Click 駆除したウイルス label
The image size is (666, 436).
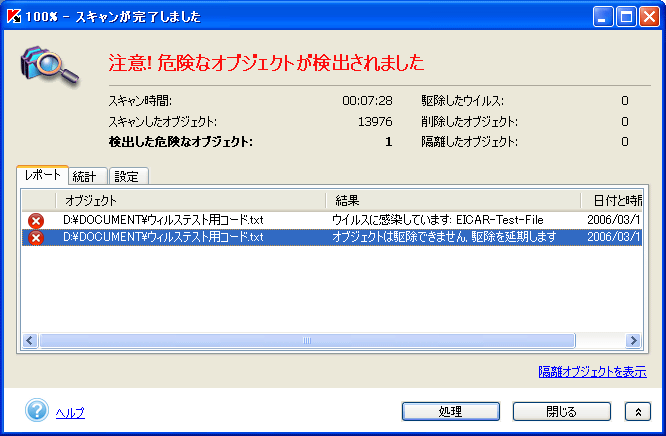[463, 101]
